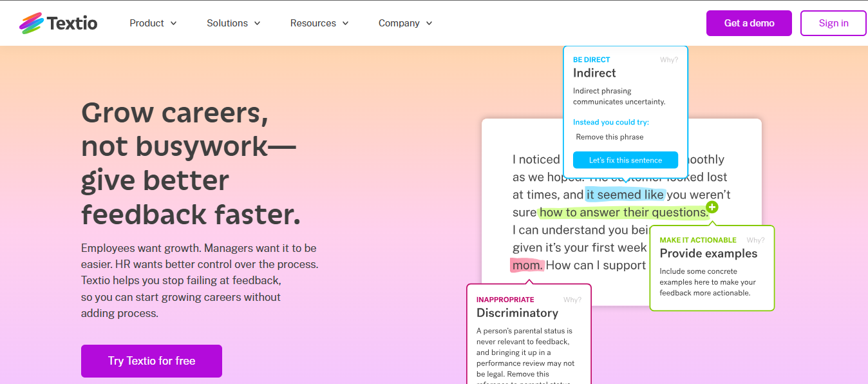The height and width of the screenshot is (384, 868).
Task: Click green highlighted 'how to answer their questions'
Action: [623, 212]
